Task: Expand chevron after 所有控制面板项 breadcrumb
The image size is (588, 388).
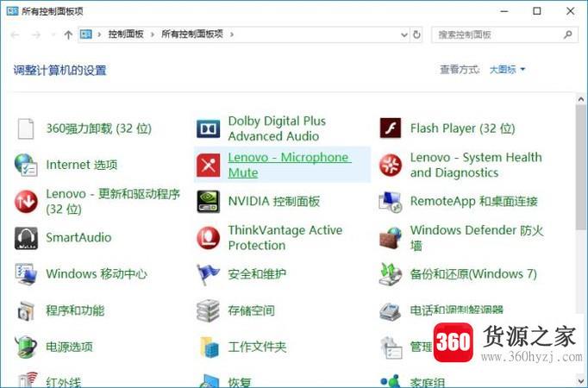Action: point(232,34)
